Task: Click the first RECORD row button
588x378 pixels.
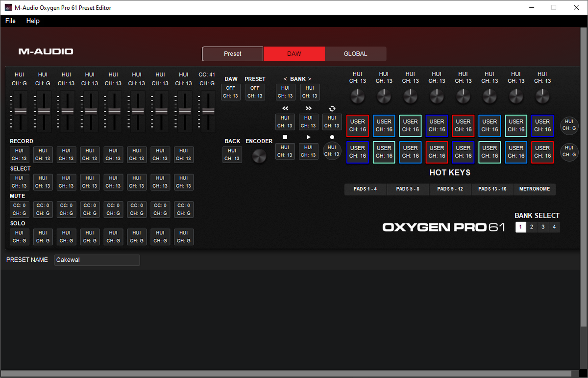Action: [20, 155]
